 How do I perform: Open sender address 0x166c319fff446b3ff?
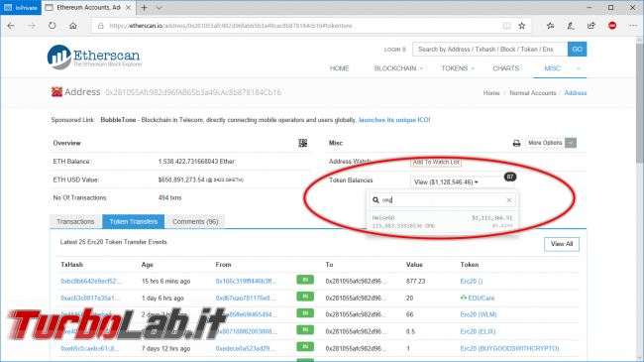(246, 281)
